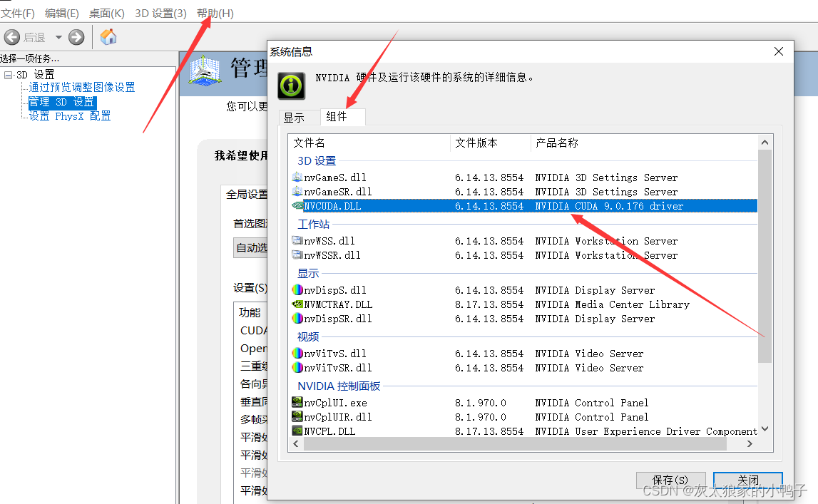Click the NVMCTRAY.DLL file icon

(x=297, y=304)
